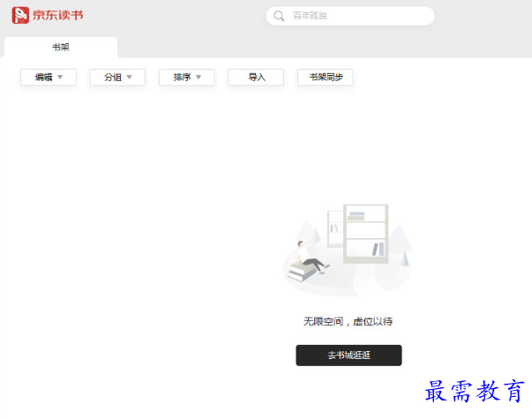Click the 去书城逛逛 button

tap(348, 355)
